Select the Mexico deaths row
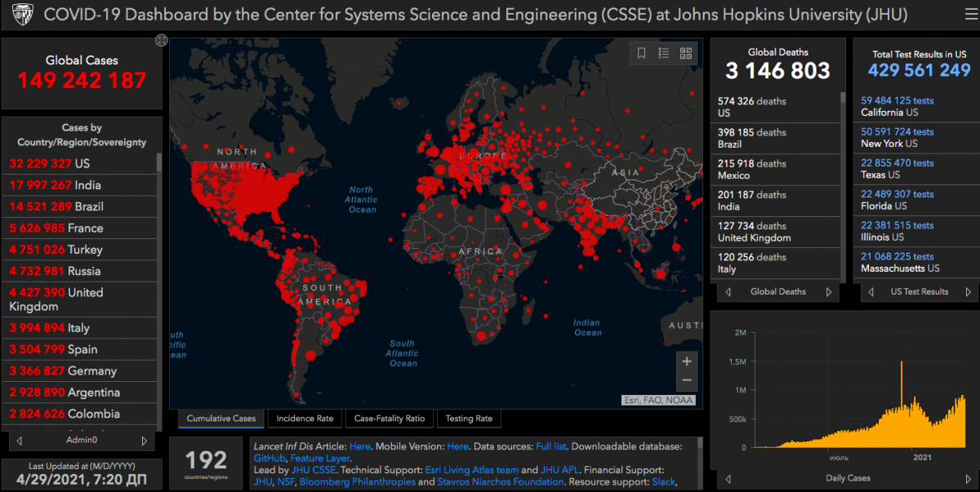The width and height of the screenshot is (980, 492). coord(776,169)
